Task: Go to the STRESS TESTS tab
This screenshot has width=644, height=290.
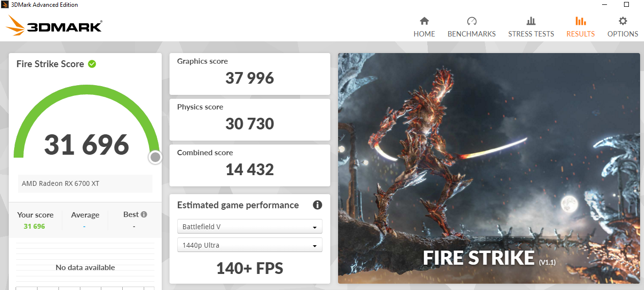Action: tap(531, 27)
